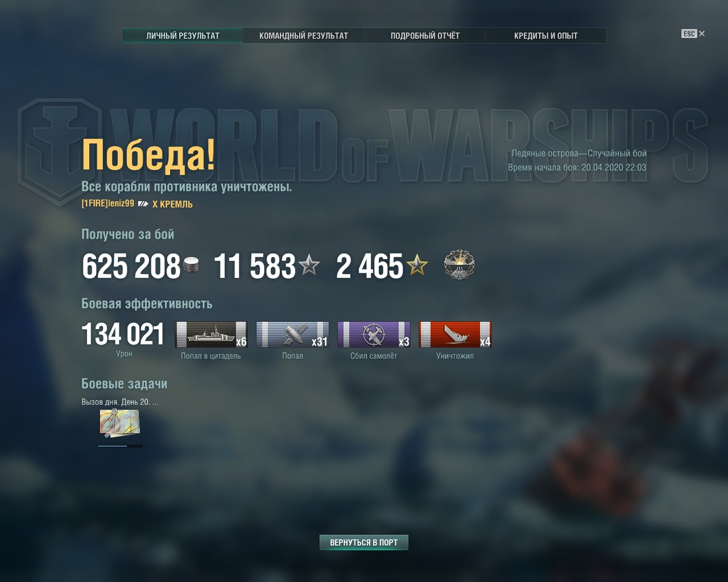The height and width of the screenshot is (582, 728).
Task: Switch to the Подробный отчёт tab
Action: tap(425, 35)
